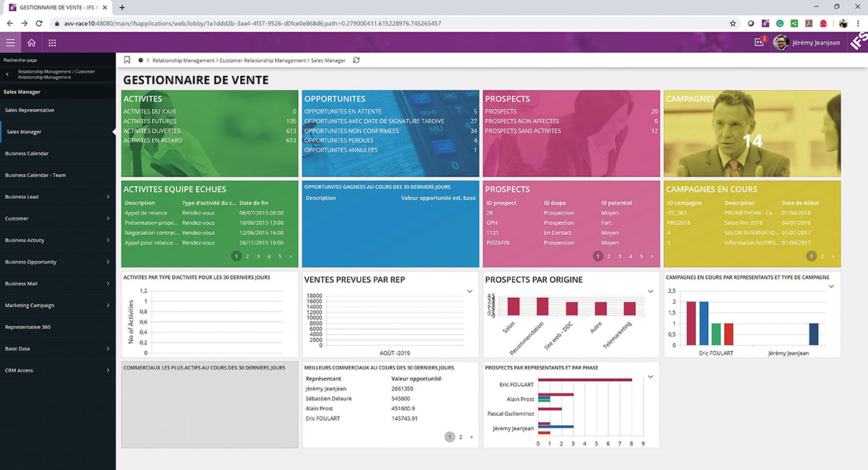Viewport: 868px width, 470px height.
Task: Click Négociation contrac... activity row
Action: [210, 233]
